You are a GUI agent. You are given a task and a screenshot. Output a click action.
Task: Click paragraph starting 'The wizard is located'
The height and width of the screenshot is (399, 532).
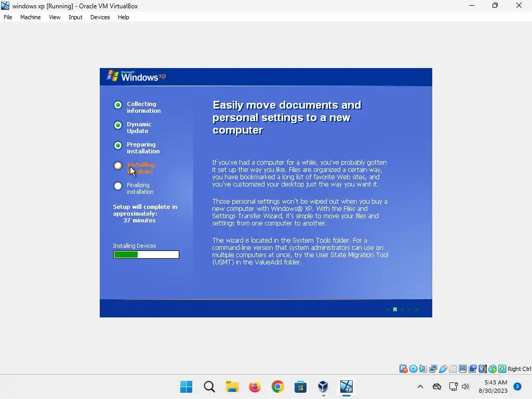click(x=300, y=251)
